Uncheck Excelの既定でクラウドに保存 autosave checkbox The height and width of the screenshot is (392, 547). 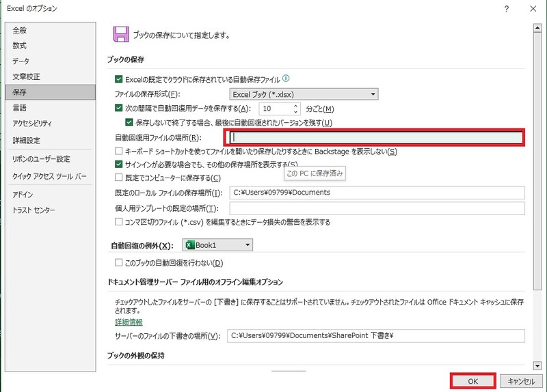point(118,79)
